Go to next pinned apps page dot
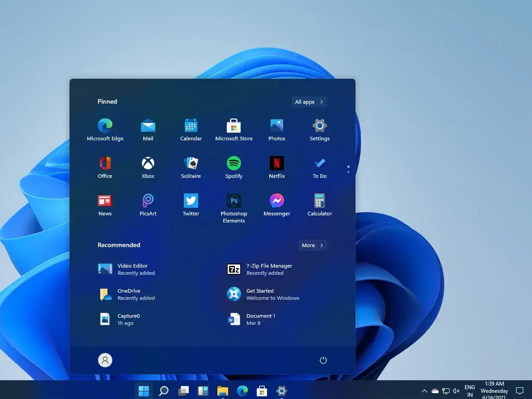The height and width of the screenshot is (399, 532). click(x=348, y=172)
